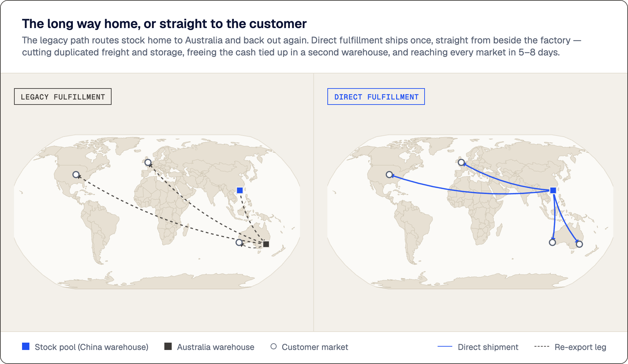Click the dark Australia warehouse square on legacy map
628x364 pixels.
point(266,244)
